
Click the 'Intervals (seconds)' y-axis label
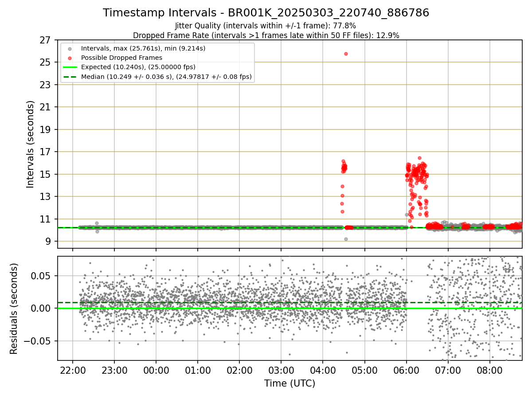point(31,144)
